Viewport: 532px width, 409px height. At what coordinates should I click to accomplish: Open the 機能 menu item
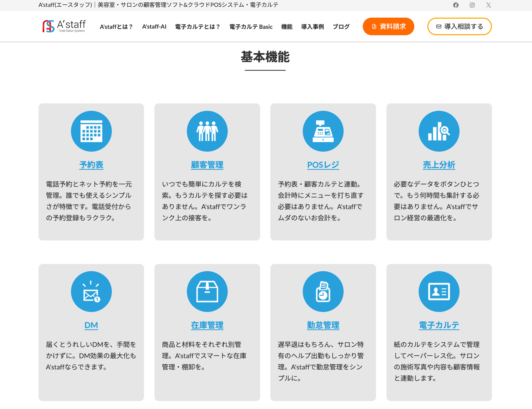click(287, 27)
